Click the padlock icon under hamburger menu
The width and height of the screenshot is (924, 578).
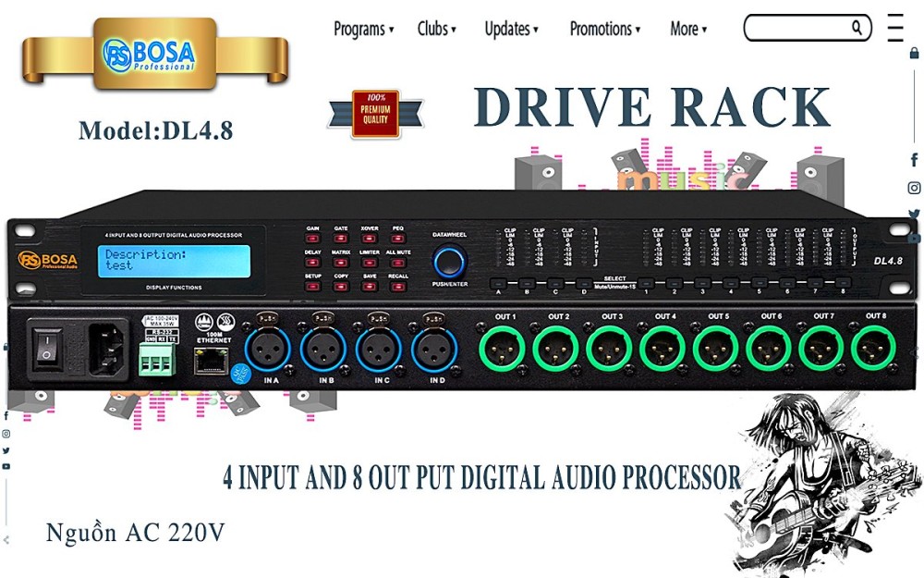pyautogui.click(x=914, y=54)
